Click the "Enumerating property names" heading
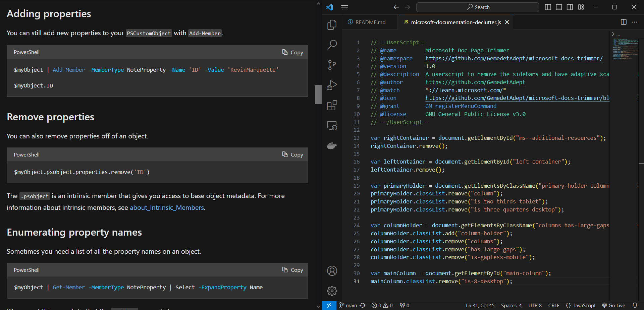This screenshot has width=644, height=310. 74,232
